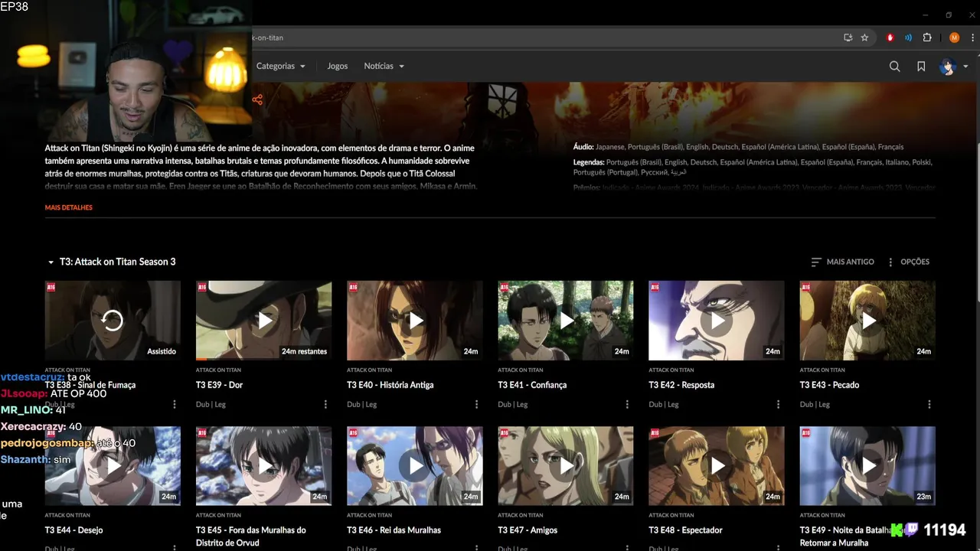Click the install-app icon in address bar

[x=848, y=37]
